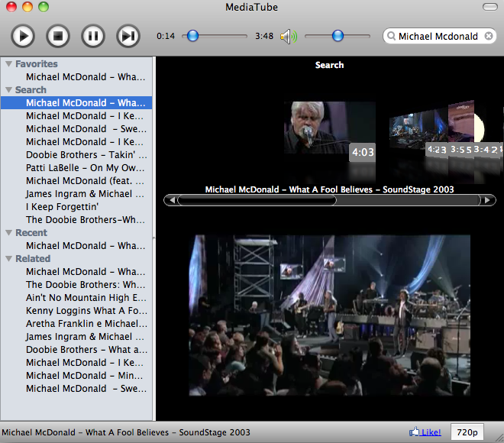This screenshot has height=443, width=504.
Task: Click the magnifier icon in search field
Action: click(x=391, y=36)
